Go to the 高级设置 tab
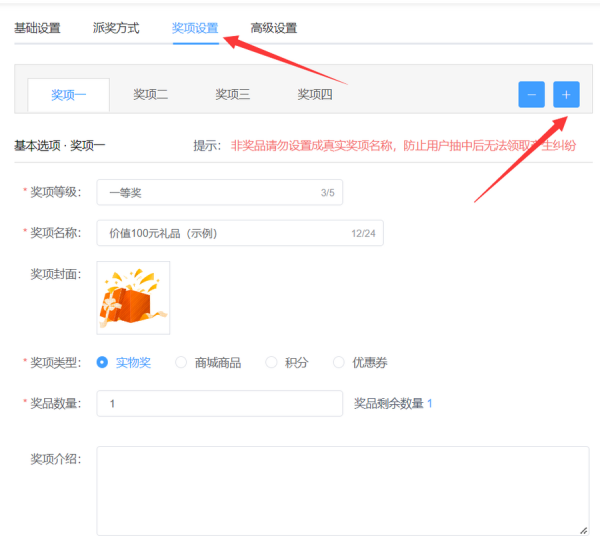This screenshot has height=536, width=600. coord(274,28)
